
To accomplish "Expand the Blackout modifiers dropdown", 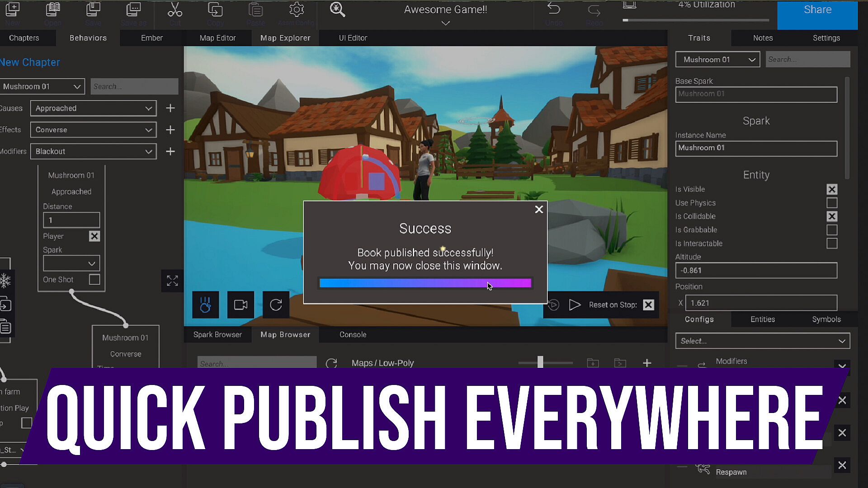I will (93, 151).
